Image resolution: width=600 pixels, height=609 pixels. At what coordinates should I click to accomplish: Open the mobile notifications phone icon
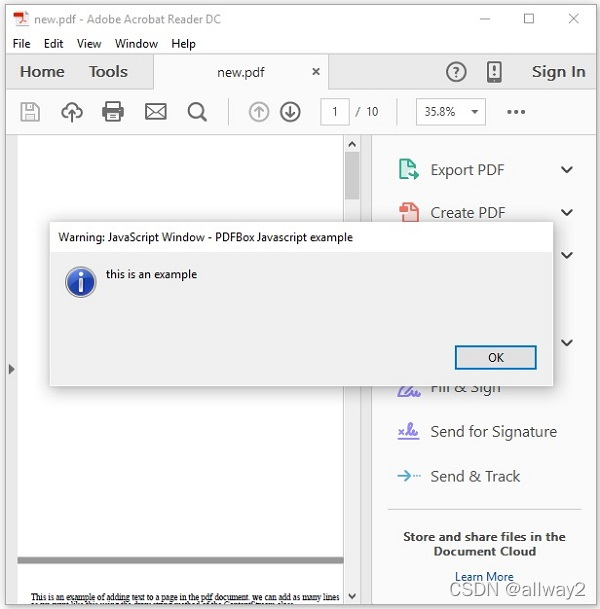tap(494, 72)
